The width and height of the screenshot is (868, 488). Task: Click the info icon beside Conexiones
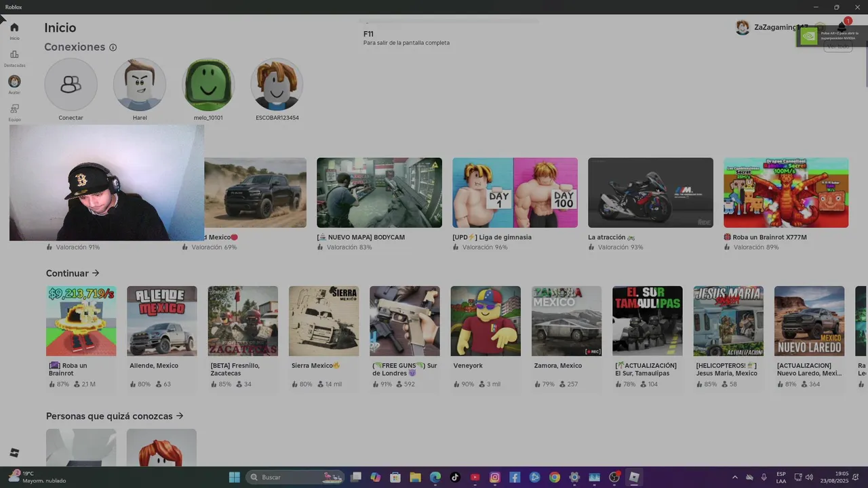(113, 47)
